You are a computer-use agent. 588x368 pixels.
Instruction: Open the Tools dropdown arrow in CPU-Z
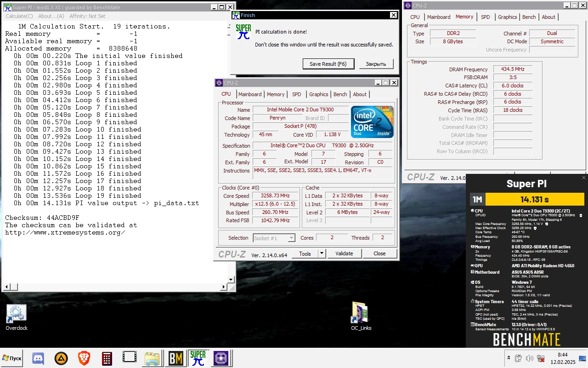pos(322,253)
